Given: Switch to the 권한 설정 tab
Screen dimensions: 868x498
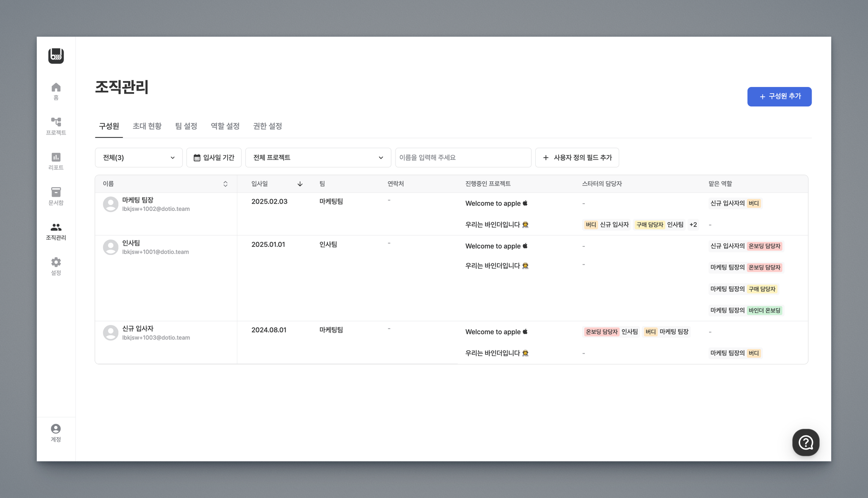Looking at the screenshot, I should (x=267, y=126).
